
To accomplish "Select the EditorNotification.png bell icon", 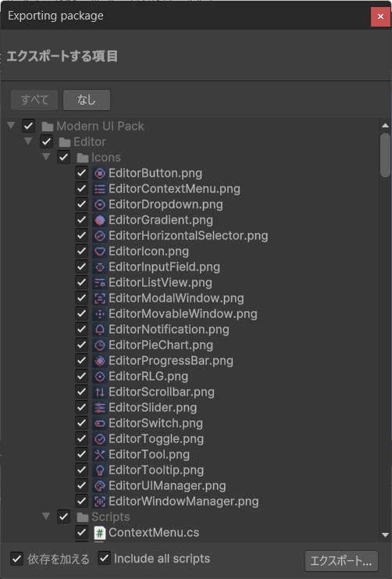I will coord(100,330).
